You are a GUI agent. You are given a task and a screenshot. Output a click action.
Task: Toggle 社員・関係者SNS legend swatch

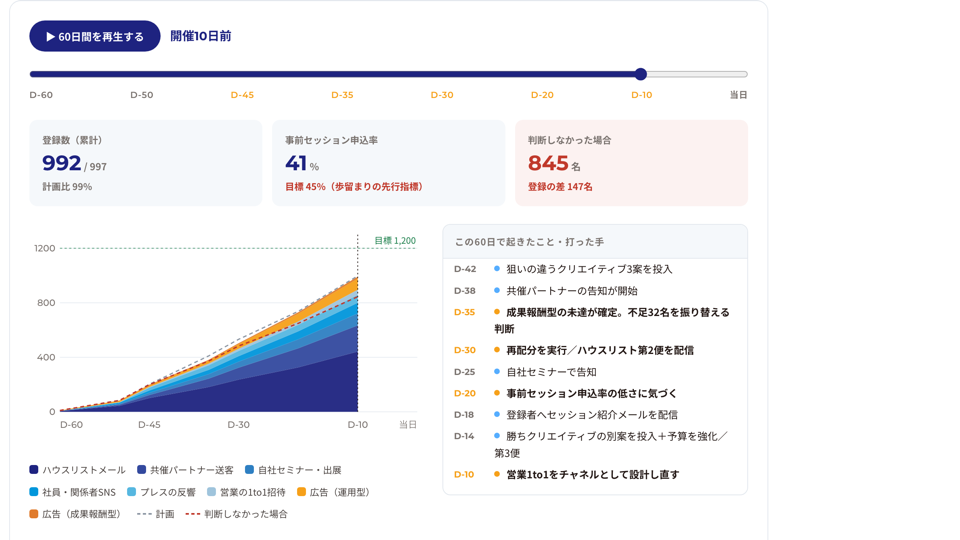(x=34, y=492)
